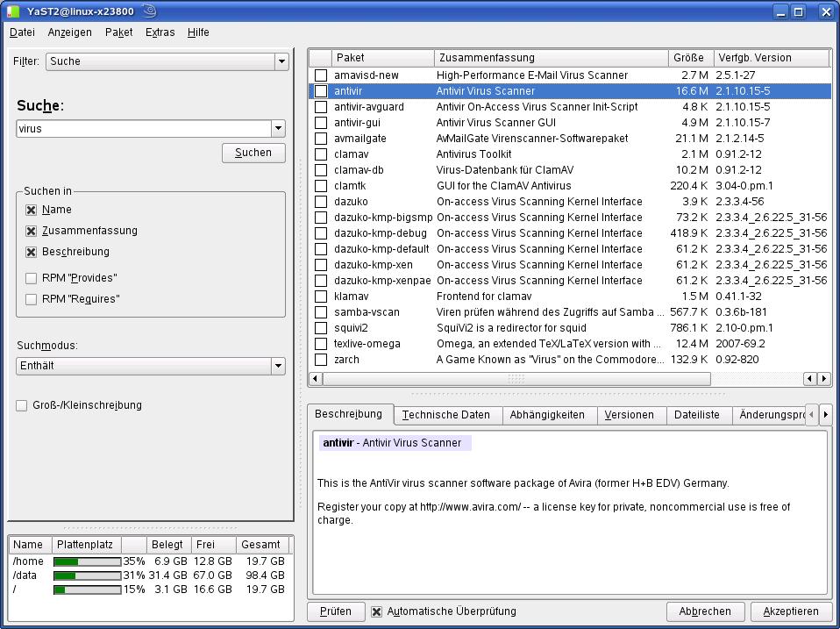840x629 pixels.
Task: Open the Suchmodus Enthält dropdown
Action: [151, 366]
